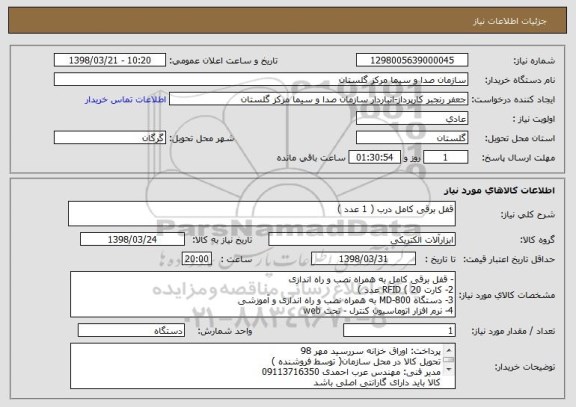The image size is (576, 407).
Task: Click the priority field showing عادی
Action: pos(412,119)
